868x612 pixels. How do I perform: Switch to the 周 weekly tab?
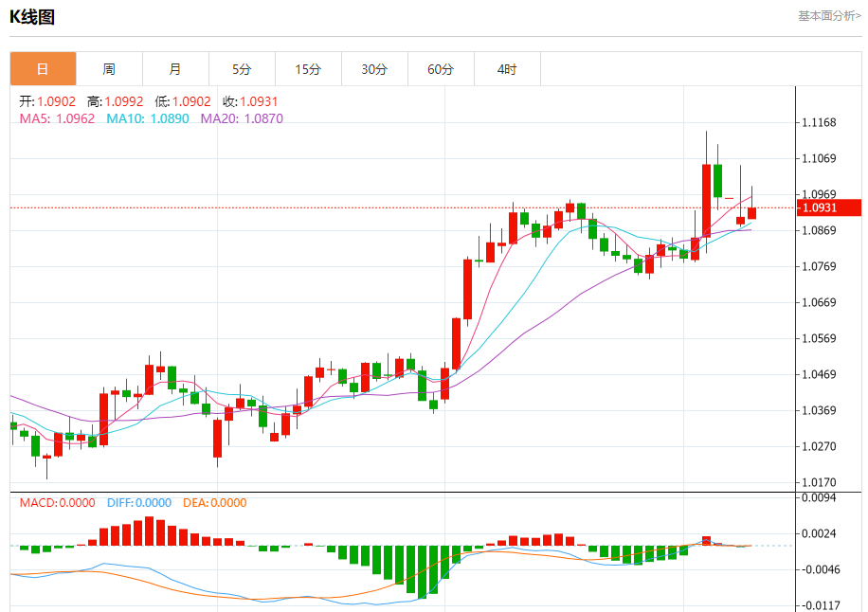[109, 69]
